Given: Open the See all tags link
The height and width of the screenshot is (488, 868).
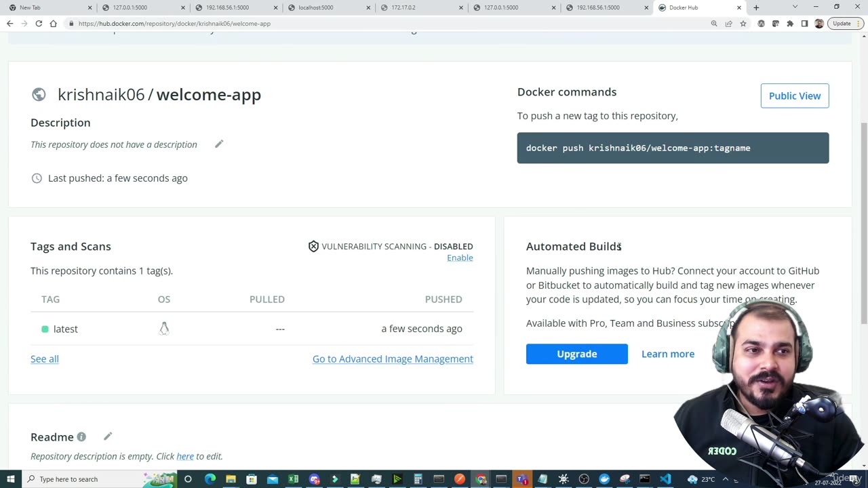Looking at the screenshot, I should tap(45, 359).
